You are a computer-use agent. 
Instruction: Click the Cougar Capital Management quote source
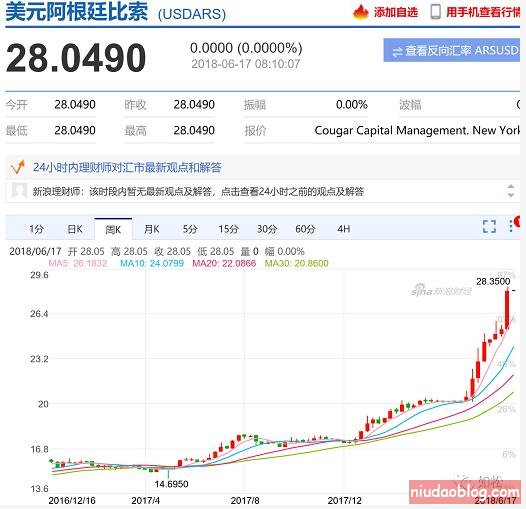[417, 130]
